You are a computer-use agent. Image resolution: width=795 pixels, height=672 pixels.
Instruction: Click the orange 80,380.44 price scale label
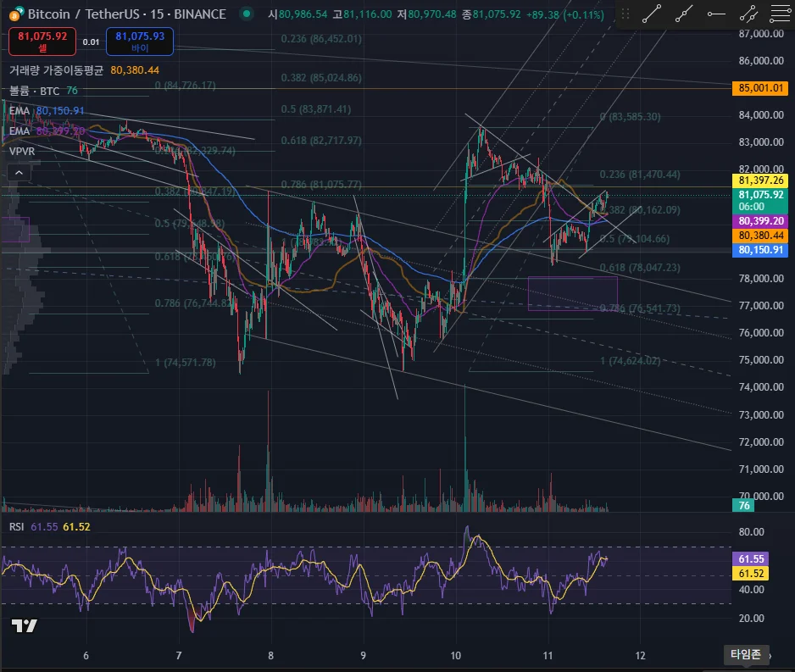[760, 235]
